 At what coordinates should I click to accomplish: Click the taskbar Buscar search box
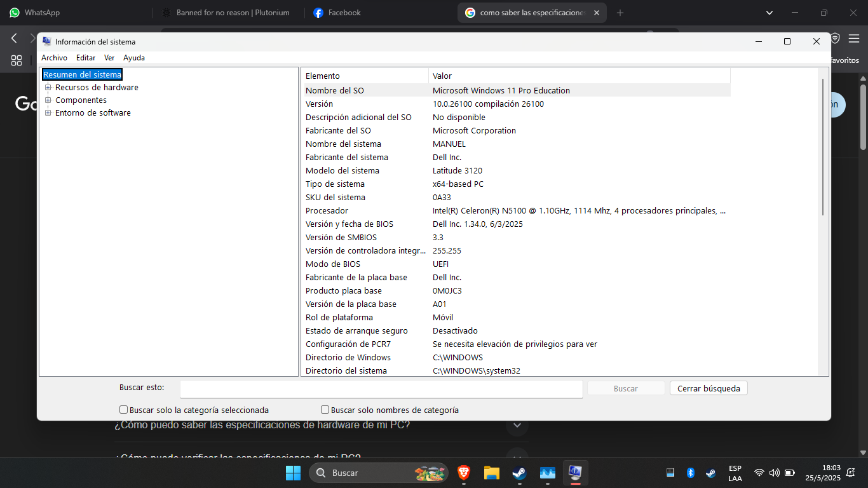point(379,473)
